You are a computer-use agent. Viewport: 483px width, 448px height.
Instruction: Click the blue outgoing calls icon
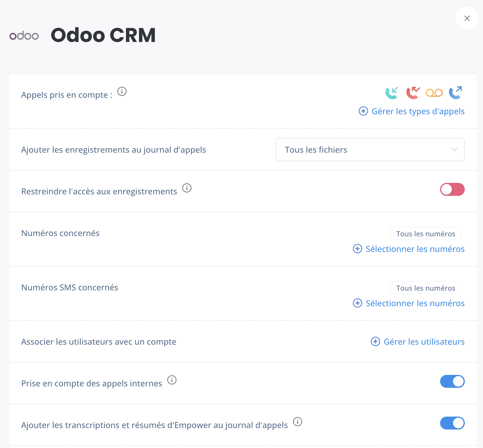pyautogui.click(x=455, y=93)
